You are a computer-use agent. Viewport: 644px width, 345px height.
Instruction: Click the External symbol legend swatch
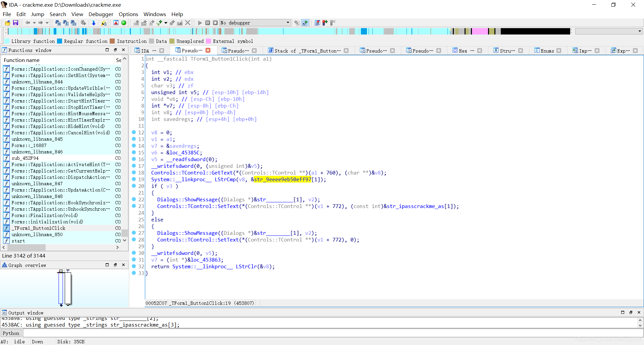[x=208, y=41]
